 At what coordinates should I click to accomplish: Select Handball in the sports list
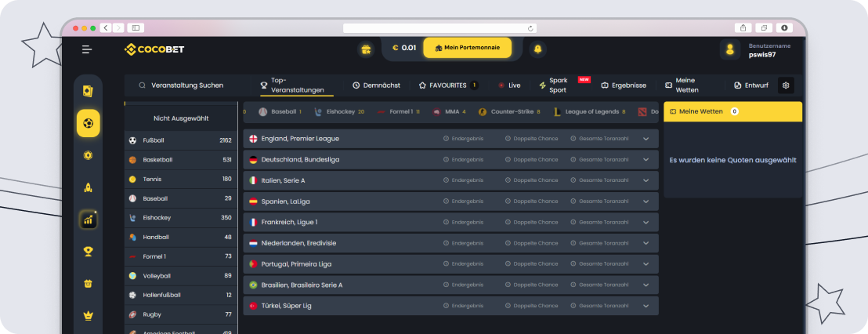[180, 237]
